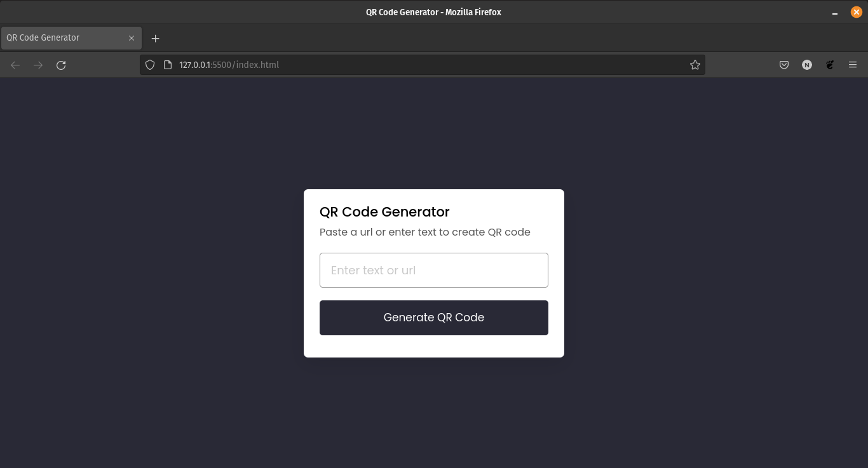Screen dimensions: 868x468
Task: Open site information via the page icon
Action: [166, 65]
